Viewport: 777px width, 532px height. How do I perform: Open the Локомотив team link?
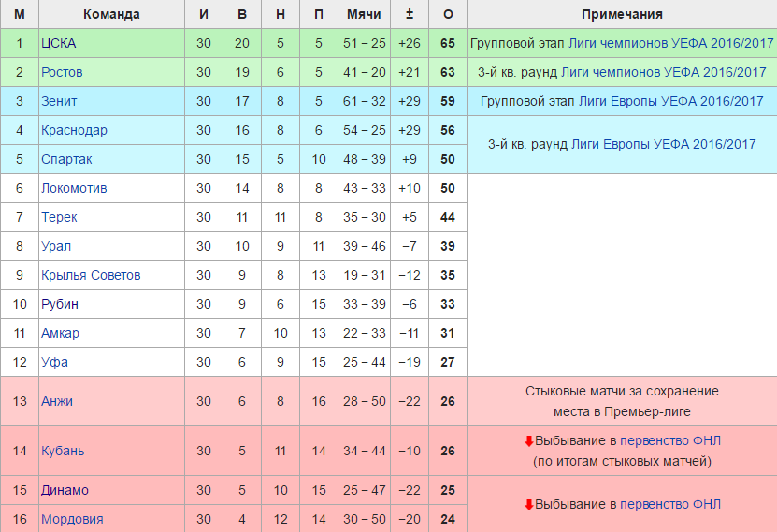click(x=74, y=188)
